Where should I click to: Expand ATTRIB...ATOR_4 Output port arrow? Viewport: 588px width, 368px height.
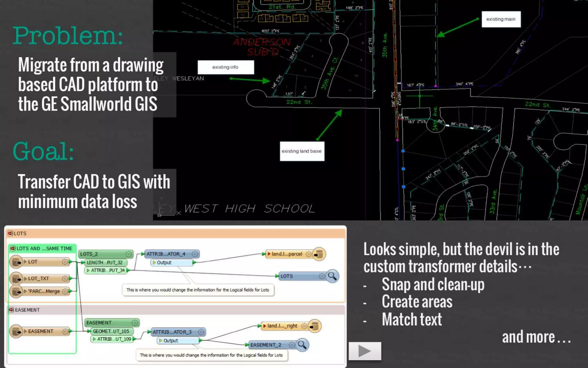point(154,262)
